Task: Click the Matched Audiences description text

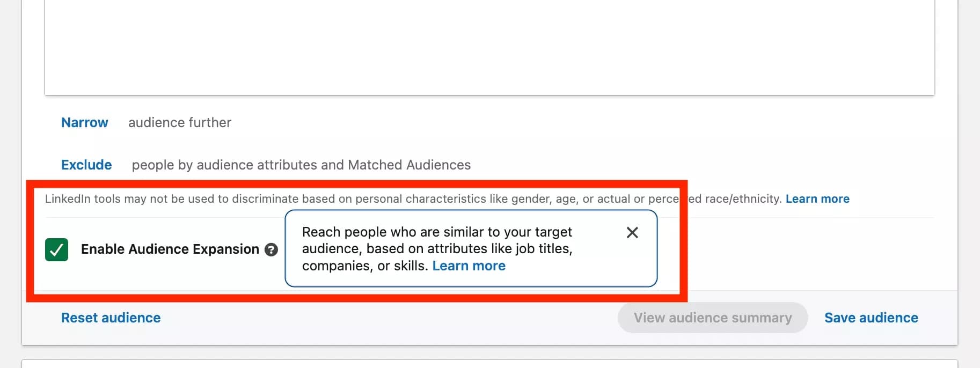Action: 302,165
